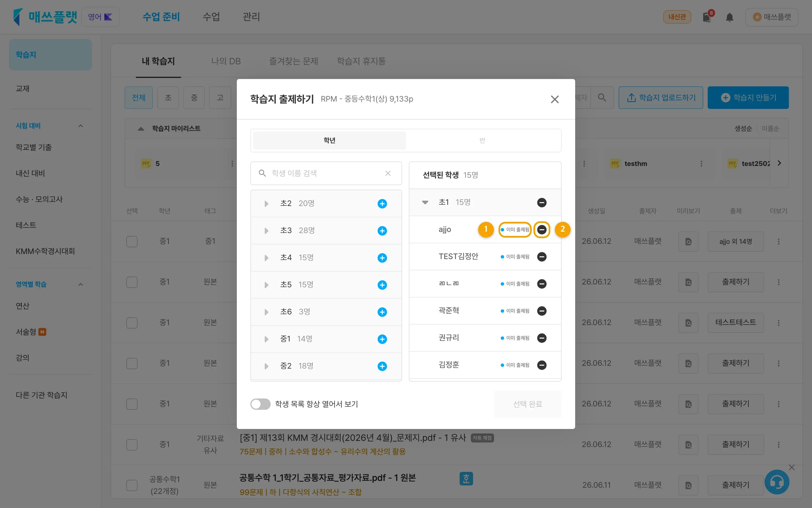The image size is (812, 508).
Task: Open the 나의 DB tab
Action: pos(226,61)
